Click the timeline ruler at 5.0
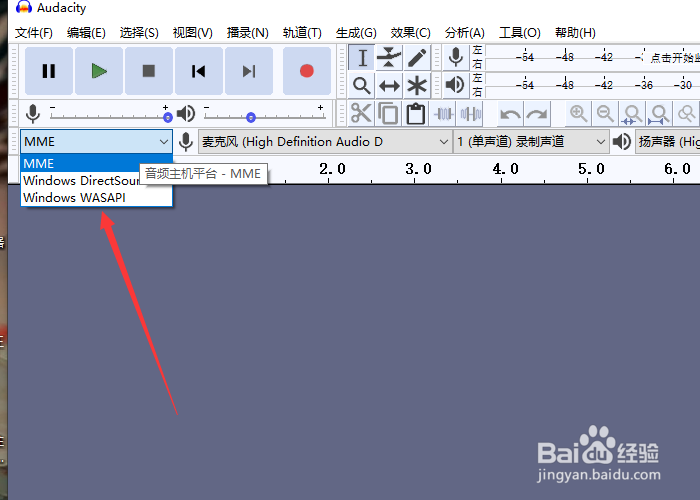 coord(591,169)
